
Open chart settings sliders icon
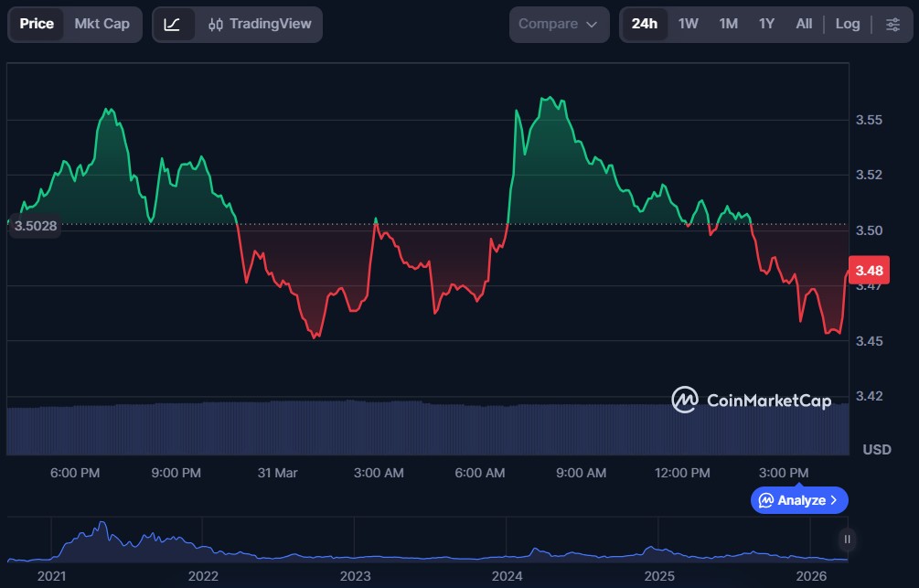point(892,25)
